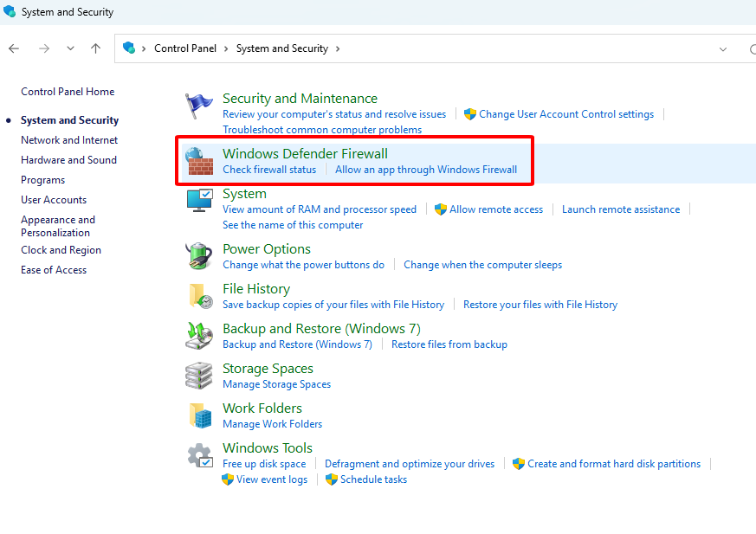756x534 pixels.
Task: Open Windows Defender Firewall heading
Action: coord(305,154)
